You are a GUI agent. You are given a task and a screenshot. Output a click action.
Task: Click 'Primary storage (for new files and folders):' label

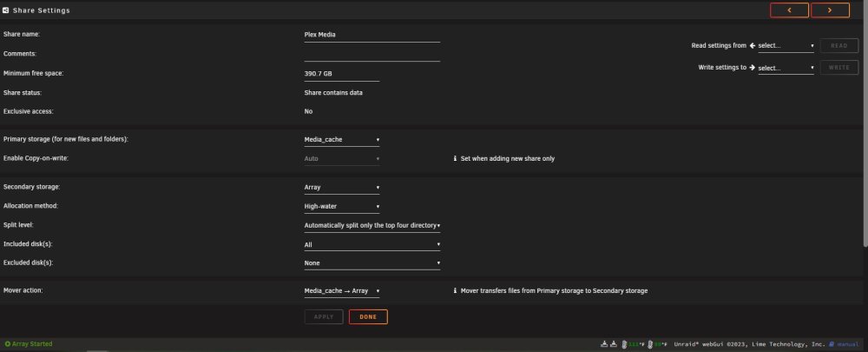[x=66, y=139]
